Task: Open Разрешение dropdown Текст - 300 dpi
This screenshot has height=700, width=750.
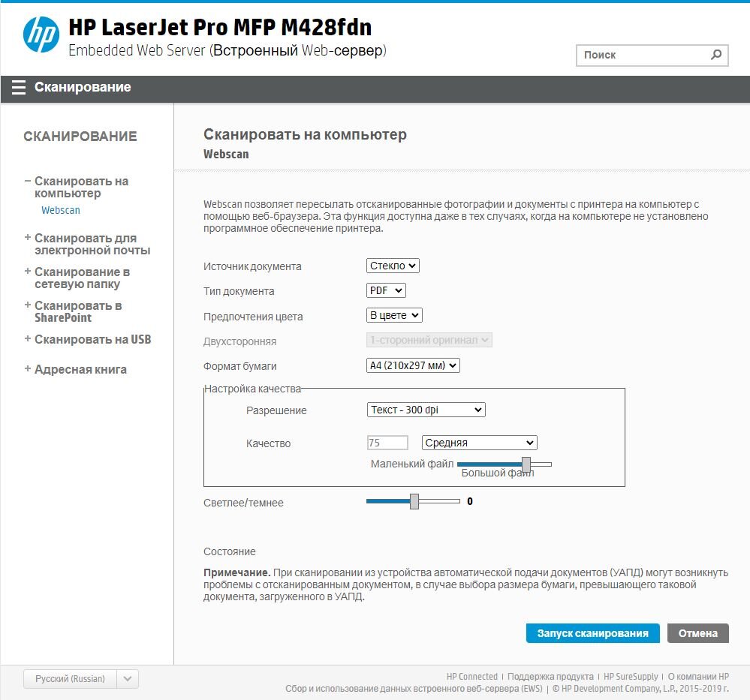Action: (x=426, y=410)
